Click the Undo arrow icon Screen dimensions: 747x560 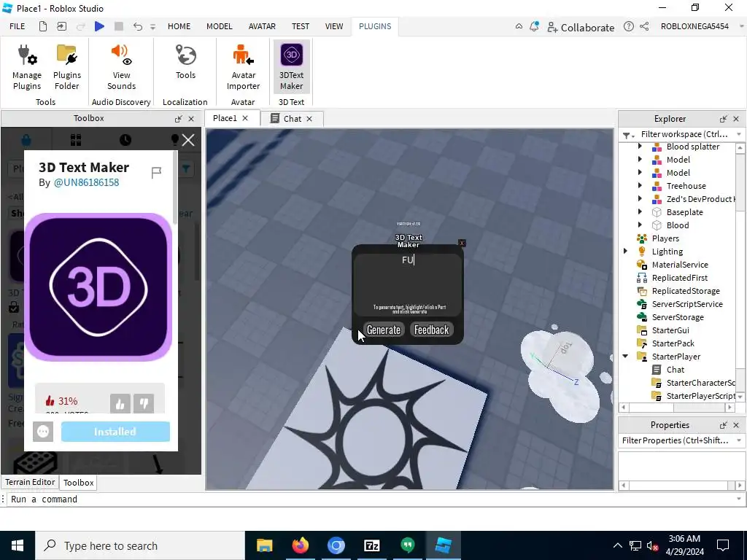[138, 26]
